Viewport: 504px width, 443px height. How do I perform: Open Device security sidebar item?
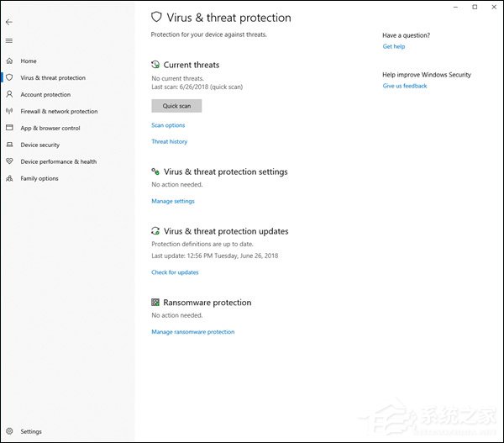(x=39, y=145)
